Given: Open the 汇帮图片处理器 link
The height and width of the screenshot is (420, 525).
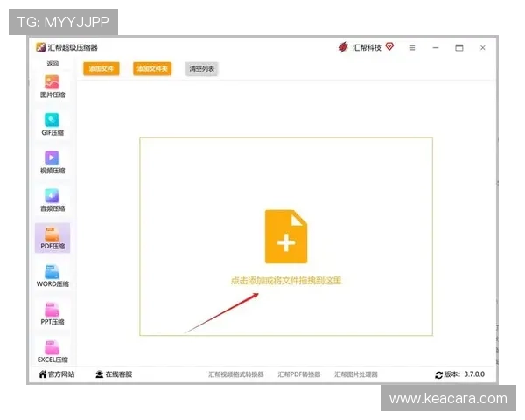Looking at the screenshot, I should pyautogui.click(x=356, y=374).
